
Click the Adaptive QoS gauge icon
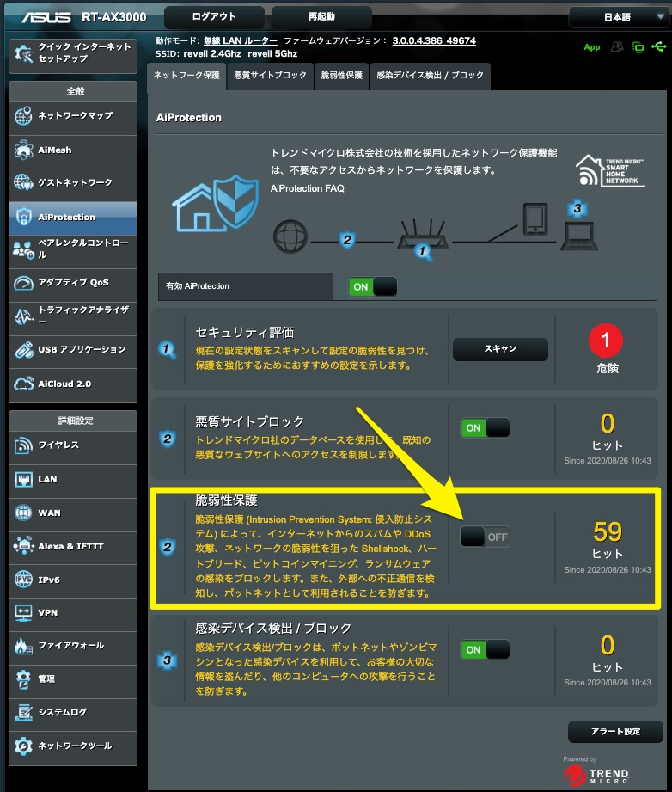click(23, 283)
